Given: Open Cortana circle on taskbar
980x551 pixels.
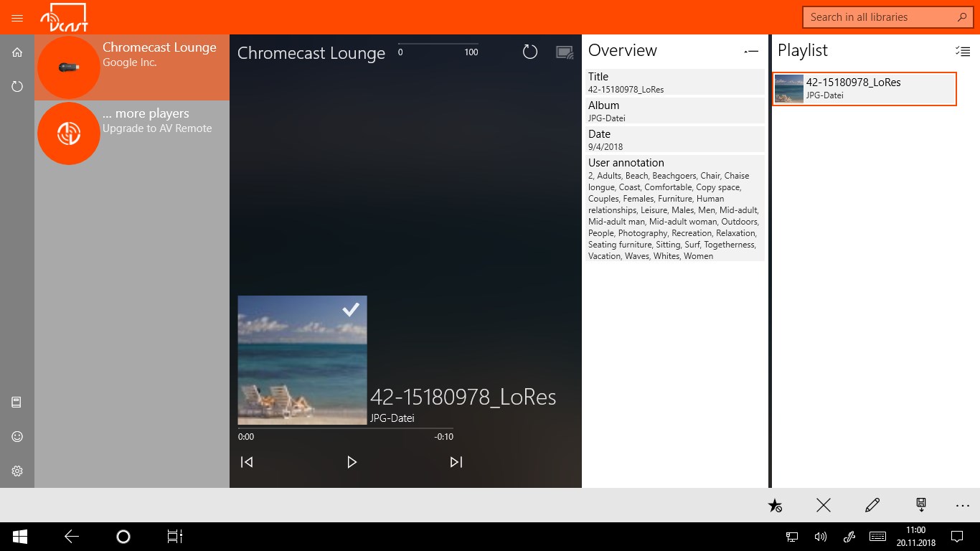Looking at the screenshot, I should click(x=123, y=536).
